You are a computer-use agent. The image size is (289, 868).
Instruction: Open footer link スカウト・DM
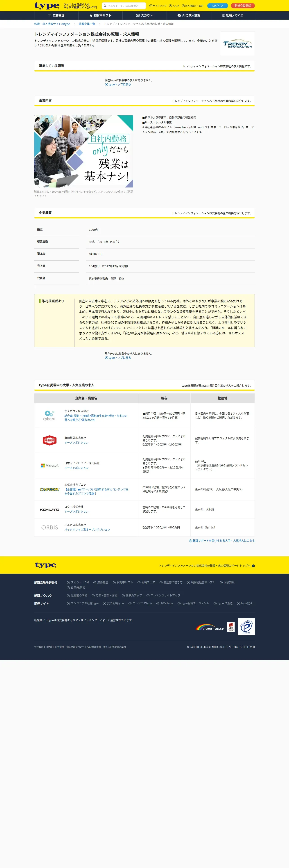click(78, 582)
